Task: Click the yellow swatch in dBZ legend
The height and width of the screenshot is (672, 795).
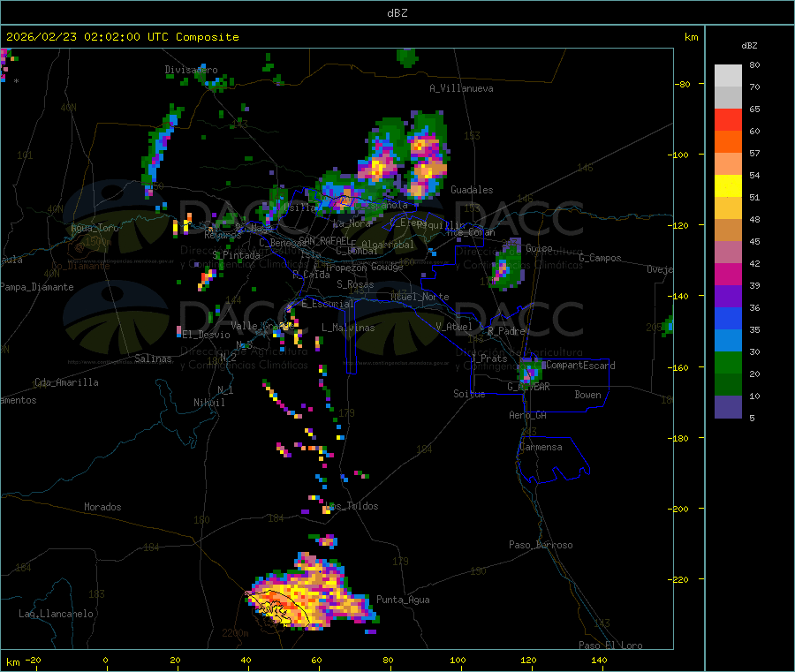Action: [x=728, y=186]
